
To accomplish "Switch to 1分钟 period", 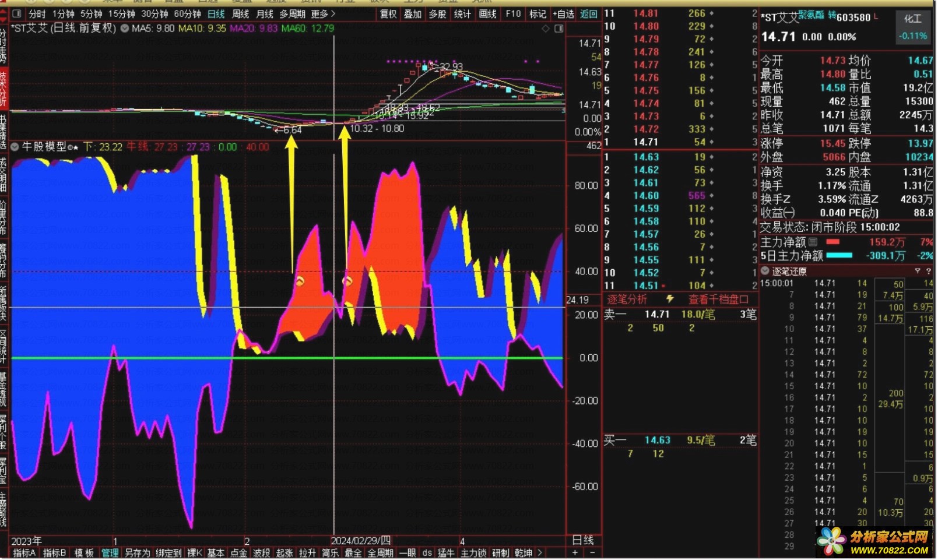I will (63, 13).
